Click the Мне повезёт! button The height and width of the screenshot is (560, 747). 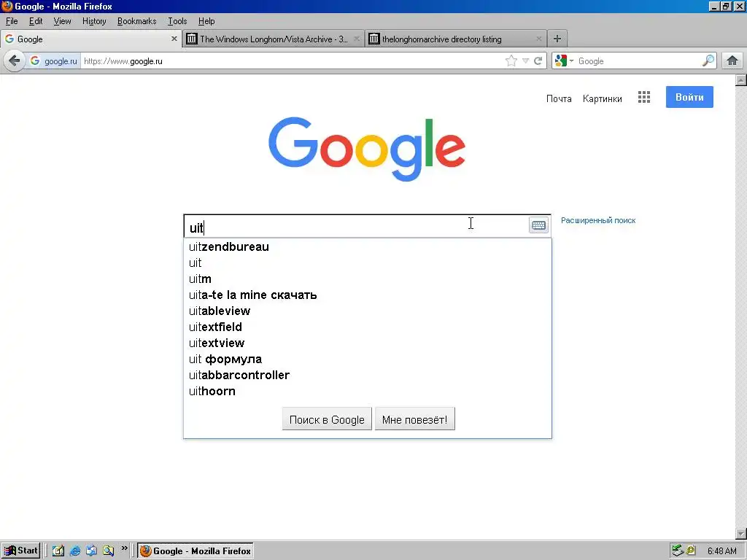coord(414,419)
